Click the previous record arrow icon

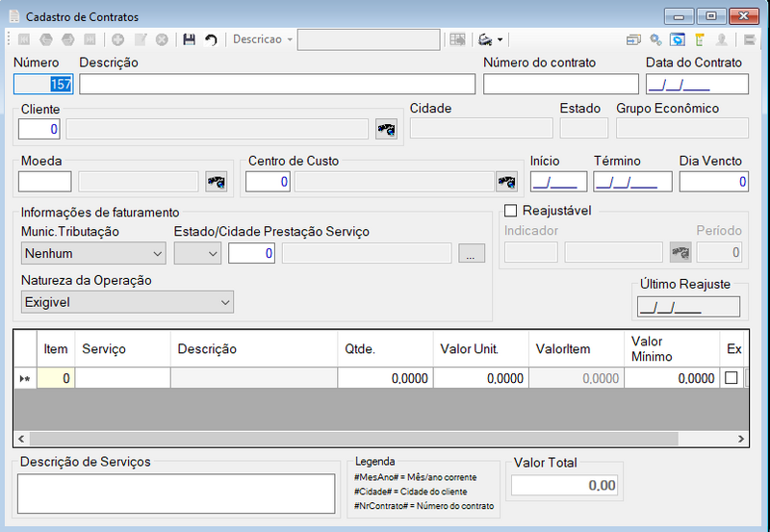pyautogui.click(x=45, y=39)
